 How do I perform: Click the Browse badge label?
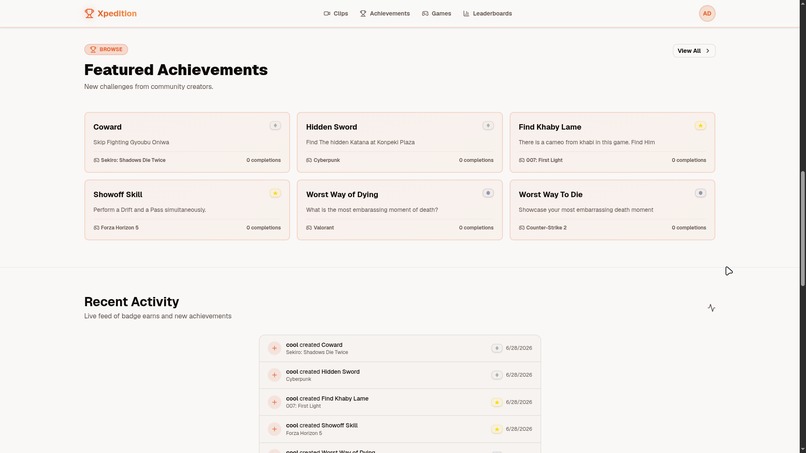coord(106,49)
